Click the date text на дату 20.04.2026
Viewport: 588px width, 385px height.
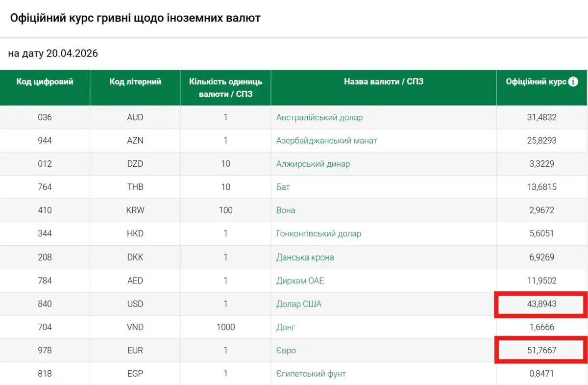[53, 53]
